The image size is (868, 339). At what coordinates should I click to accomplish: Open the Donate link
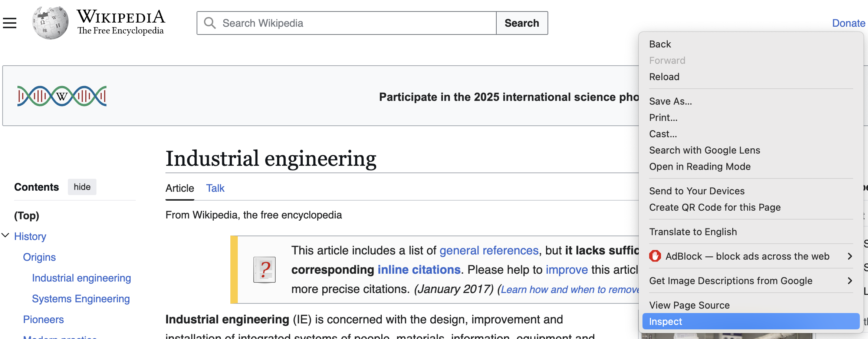click(x=848, y=23)
